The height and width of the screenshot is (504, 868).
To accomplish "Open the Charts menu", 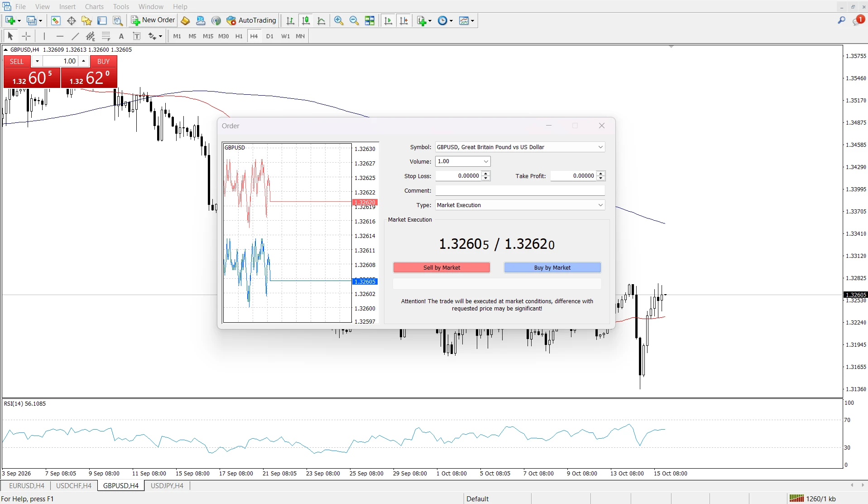I will tap(94, 6).
